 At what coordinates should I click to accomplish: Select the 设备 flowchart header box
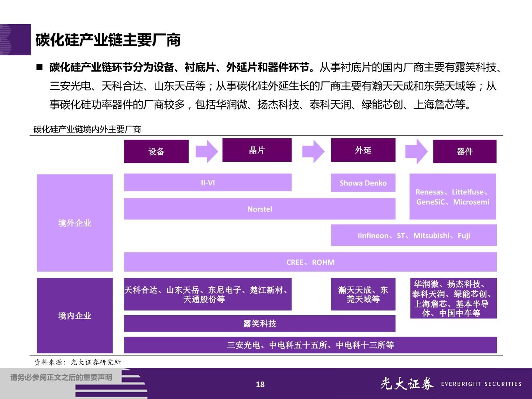156,152
